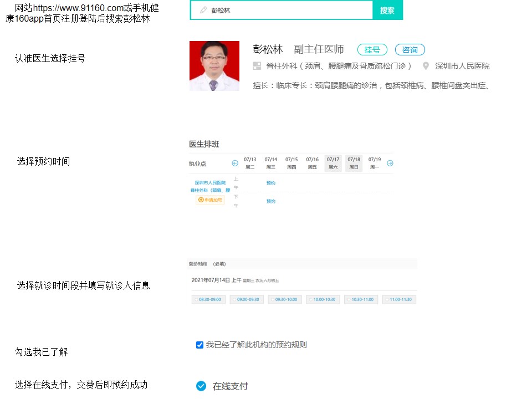
Task: Click the 医生排班 schedule heading
Action: point(204,144)
